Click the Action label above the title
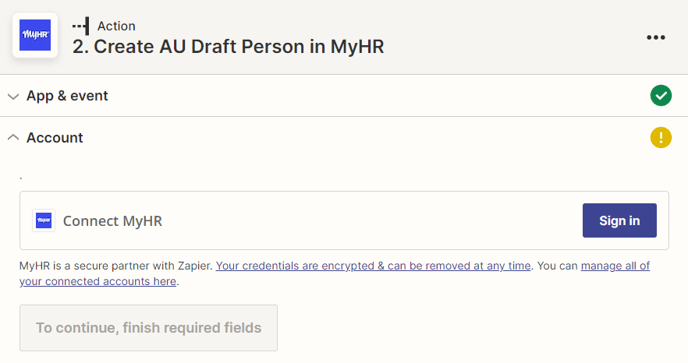 pos(116,26)
